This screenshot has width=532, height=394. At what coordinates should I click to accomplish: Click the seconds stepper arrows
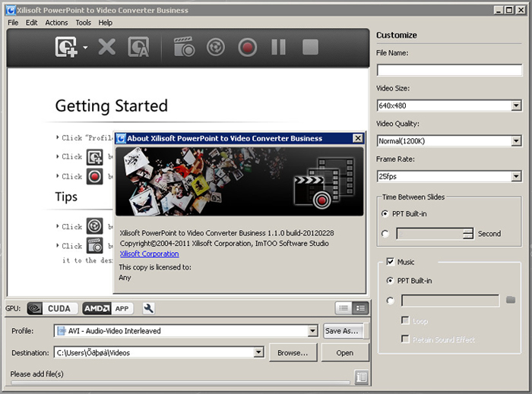(x=468, y=233)
